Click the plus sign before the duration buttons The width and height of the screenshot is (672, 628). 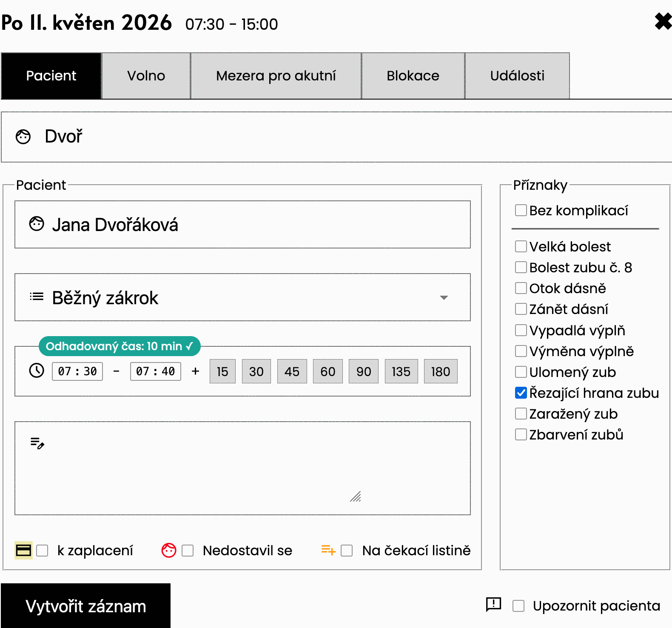tap(195, 371)
